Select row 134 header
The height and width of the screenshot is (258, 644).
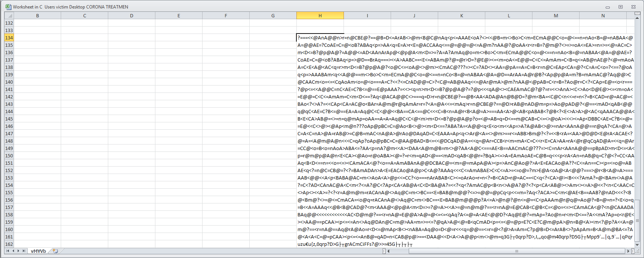(x=9, y=38)
